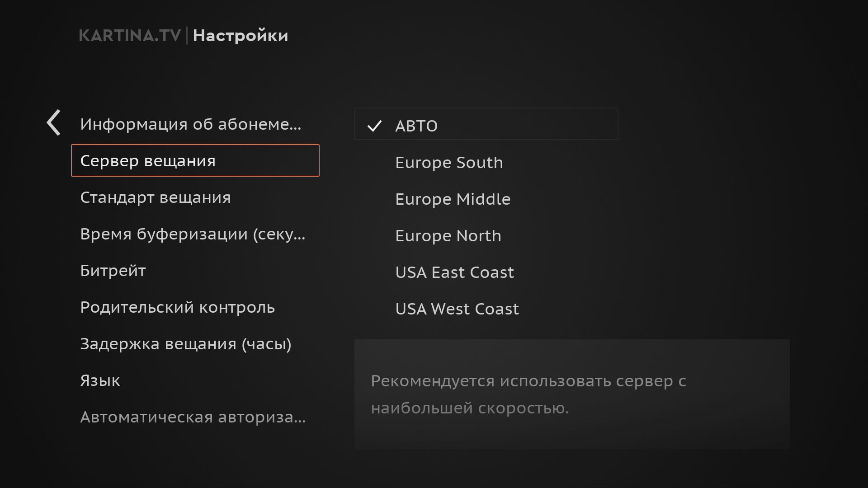Click the KARTINA.TV logo
This screenshot has width=868, height=488.
(x=131, y=36)
